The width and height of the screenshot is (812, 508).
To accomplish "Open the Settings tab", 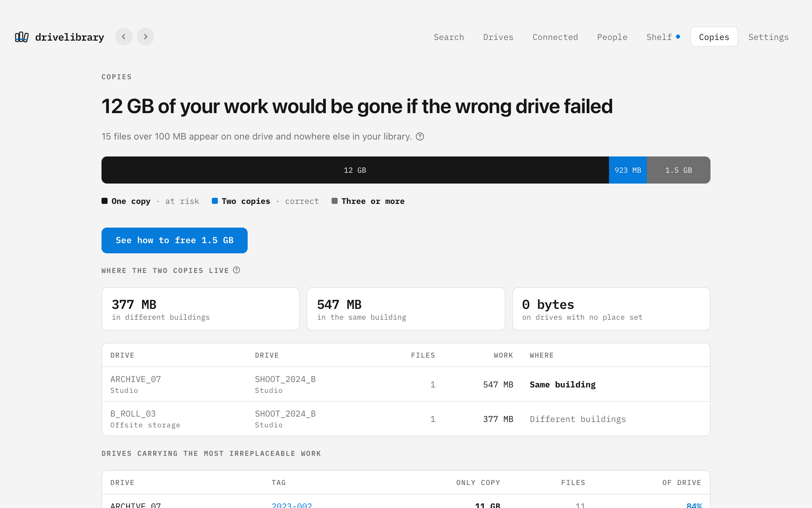I will [x=768, y=37].
